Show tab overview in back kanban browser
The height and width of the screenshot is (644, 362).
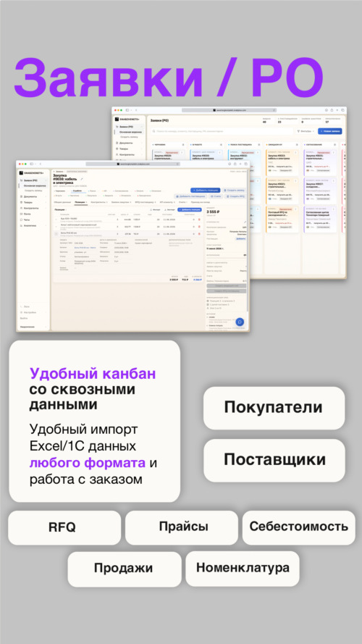point(342,110)
